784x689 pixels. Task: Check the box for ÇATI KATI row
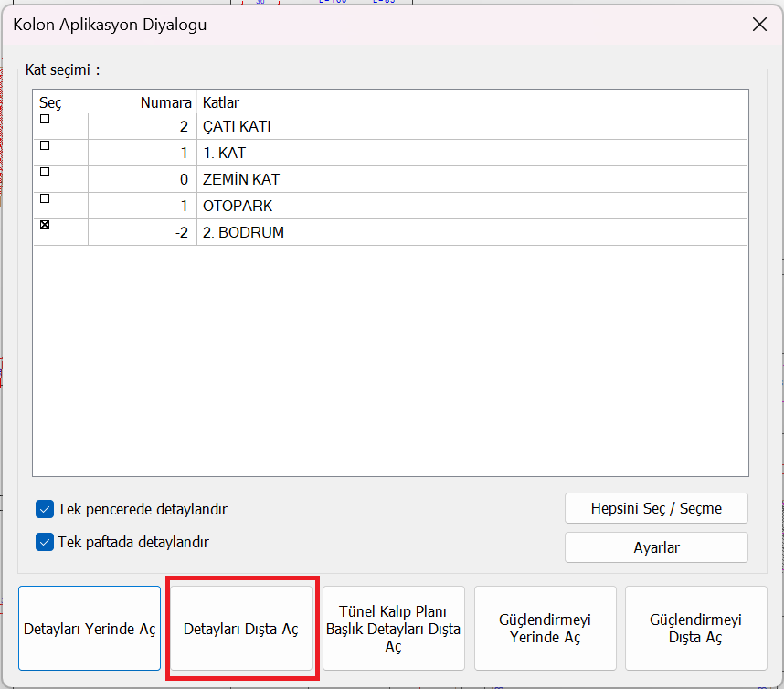pyautogui.click(x=45, y=119)
